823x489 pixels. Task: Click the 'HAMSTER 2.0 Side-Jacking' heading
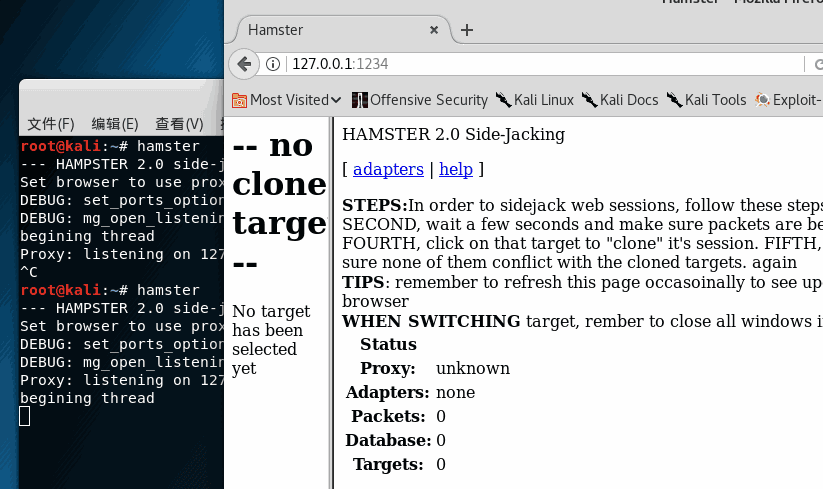pyautogui.click(x=453, y=134)
